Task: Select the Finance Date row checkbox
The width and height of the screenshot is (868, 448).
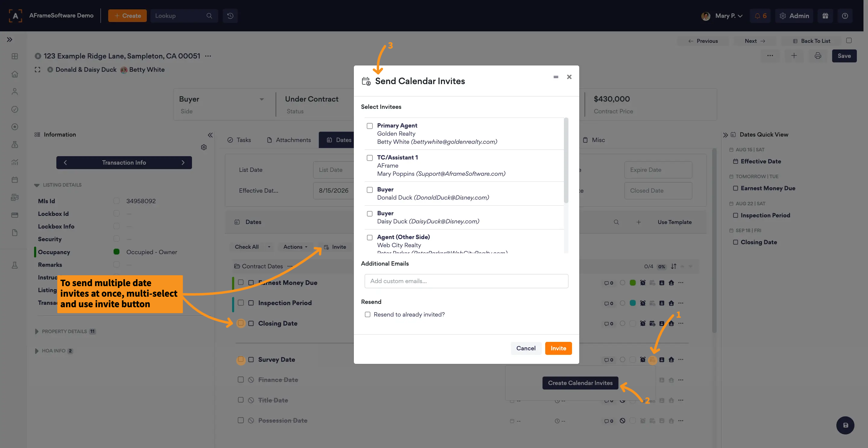Action: click(x=241, y=380)
